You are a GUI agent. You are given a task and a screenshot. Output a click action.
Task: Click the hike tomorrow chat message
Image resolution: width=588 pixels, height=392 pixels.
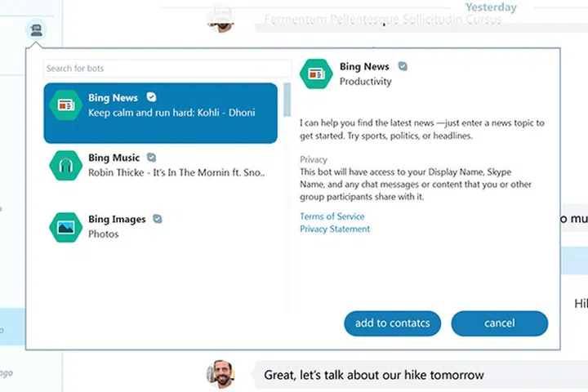tap(374, 375)
